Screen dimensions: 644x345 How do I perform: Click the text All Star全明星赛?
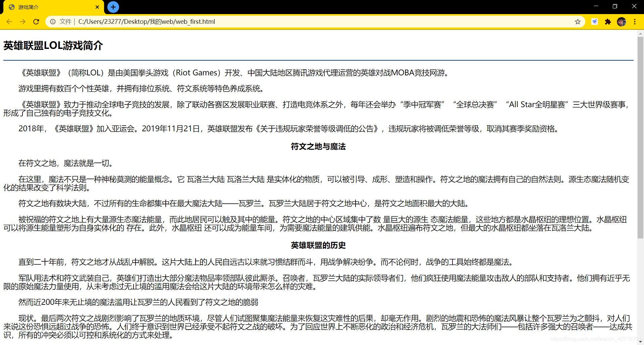coord(537,105)
